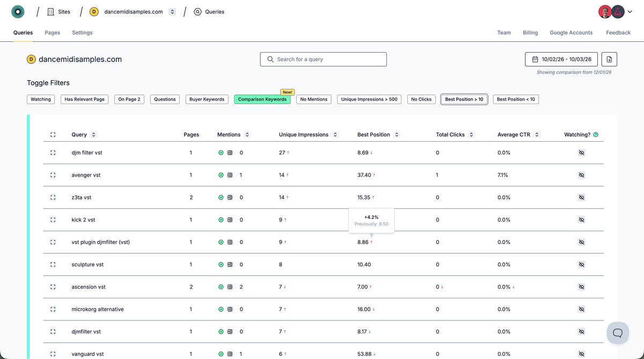Screen dimensions: 644x359
Task: Expand the djm filter vst row
Action: [53, 153]
